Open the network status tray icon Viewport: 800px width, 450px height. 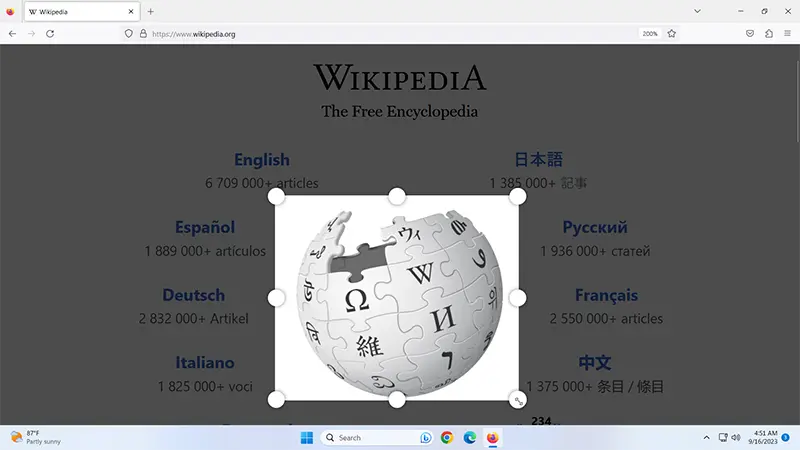[723, 437]
